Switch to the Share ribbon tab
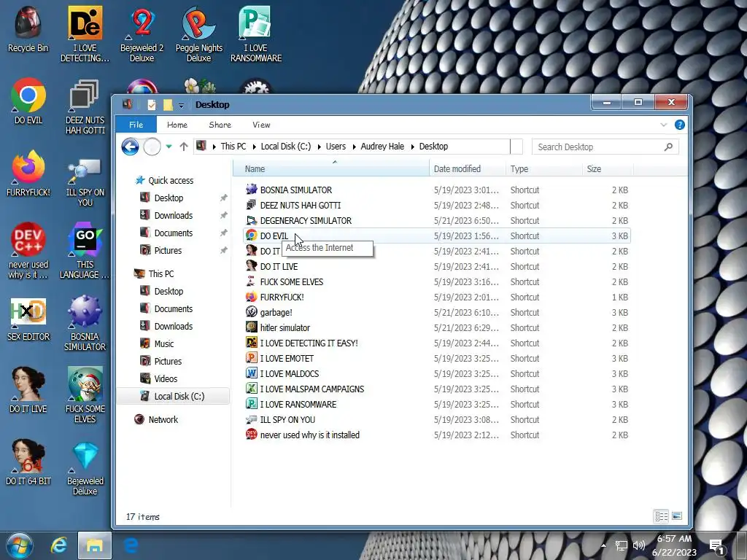This screenshot has width=747, height=560. 220,125
